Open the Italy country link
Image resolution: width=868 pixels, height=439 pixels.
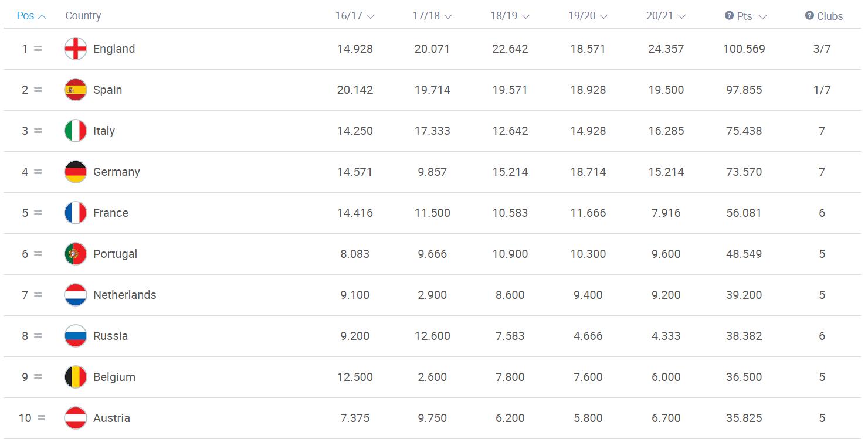click(x=104, y=131)
